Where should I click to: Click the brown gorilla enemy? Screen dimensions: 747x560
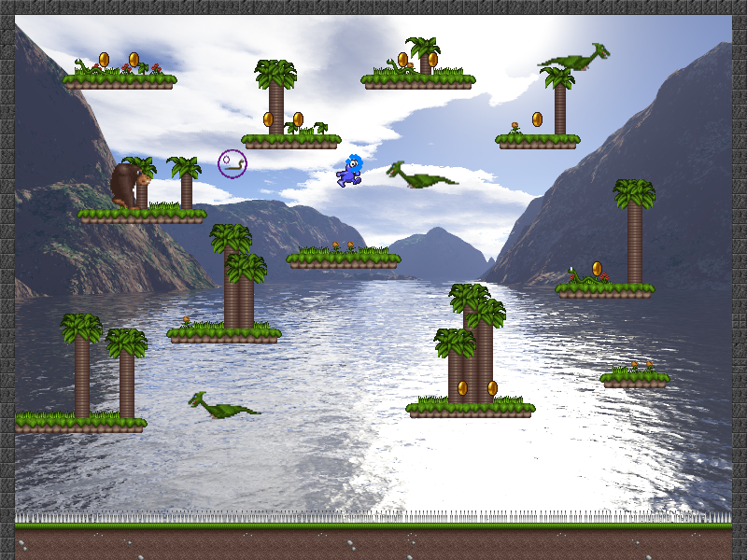click(124, 186)
